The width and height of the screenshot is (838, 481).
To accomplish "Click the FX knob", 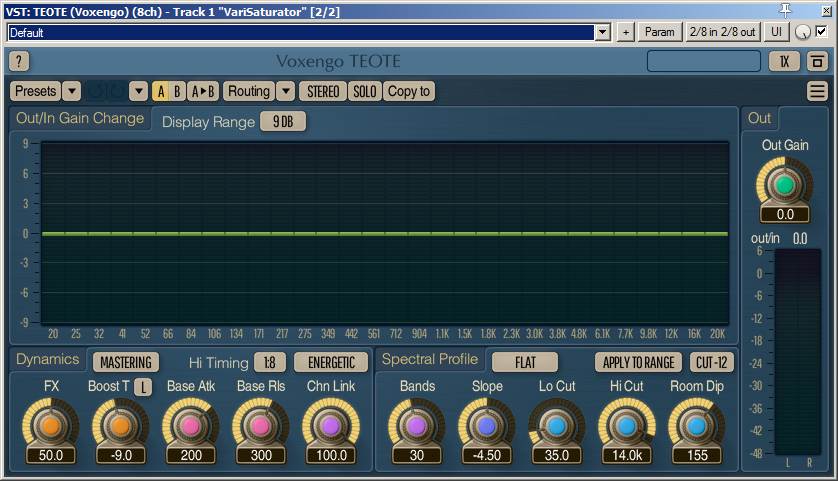I will point(51,426).
